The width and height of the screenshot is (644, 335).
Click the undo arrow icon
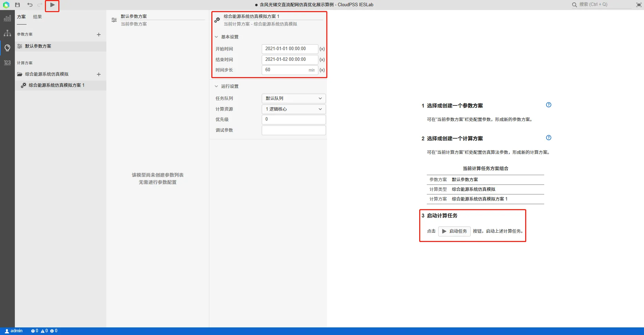tap(30, 5)
